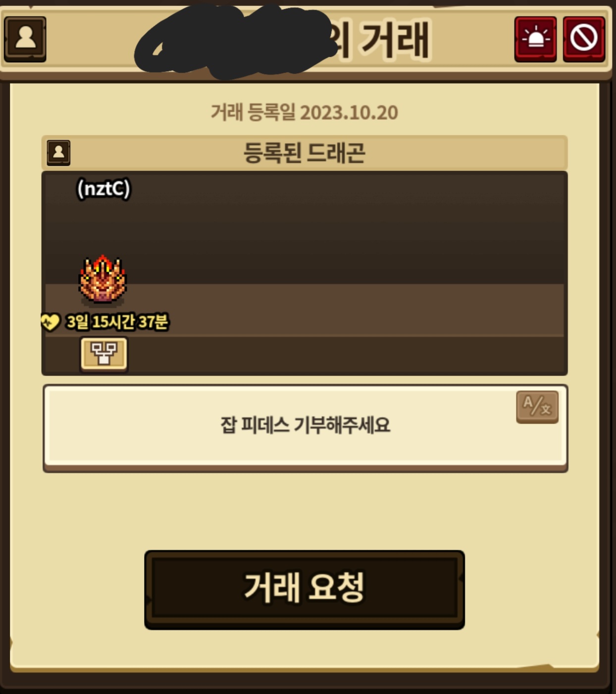Tap the 잡 피데스 기부해주세요 message box

tap(305, 427)
